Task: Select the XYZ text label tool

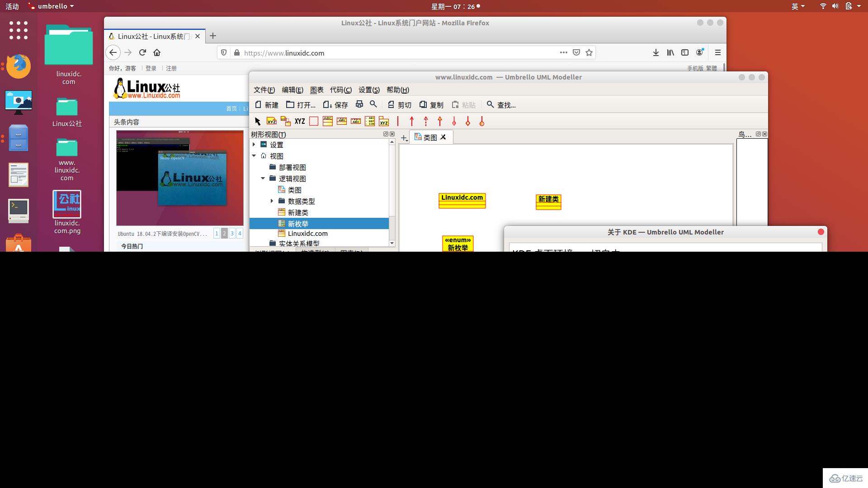Action: [x=300, y=121]
